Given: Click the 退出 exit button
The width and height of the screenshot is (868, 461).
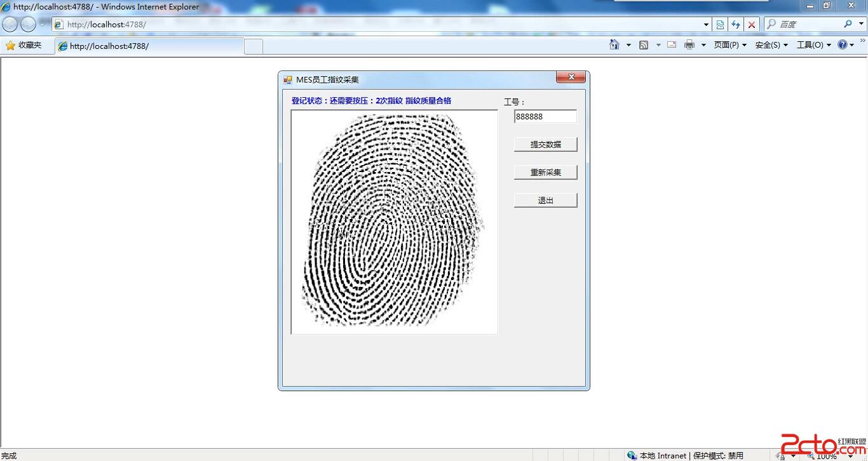Looking at the screenshot, I should (546, 201).
